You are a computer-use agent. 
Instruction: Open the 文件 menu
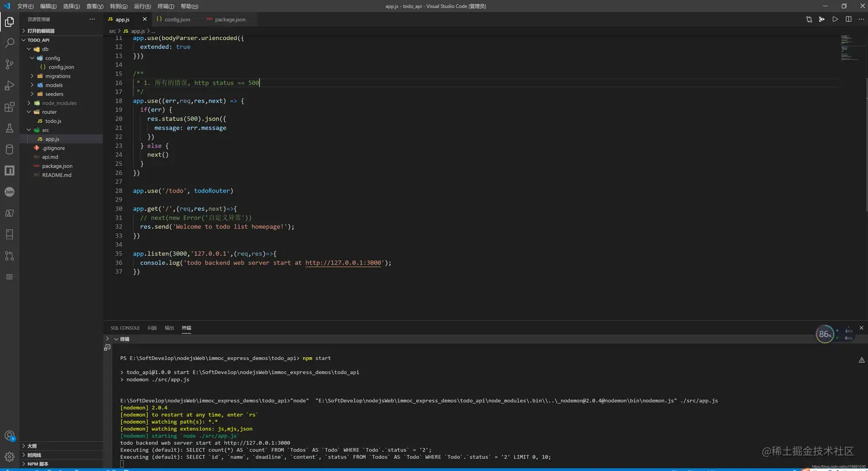pyautogui.click(x=24, y=6)
